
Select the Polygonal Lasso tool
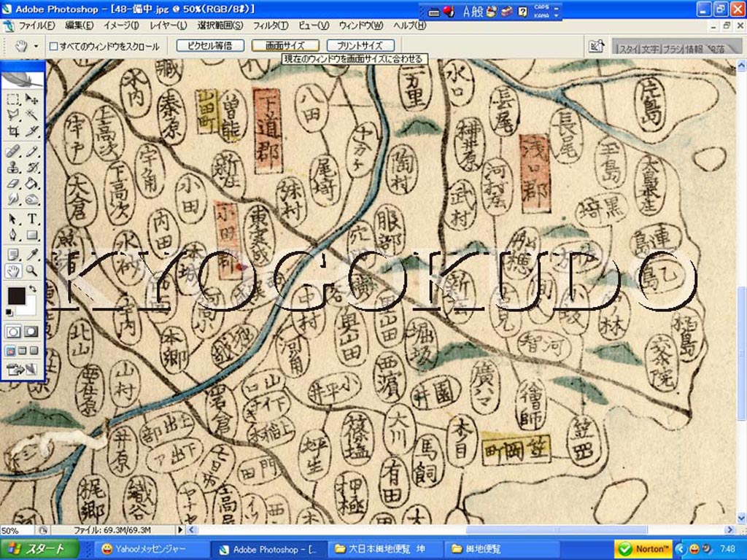[x=13, y=114]
